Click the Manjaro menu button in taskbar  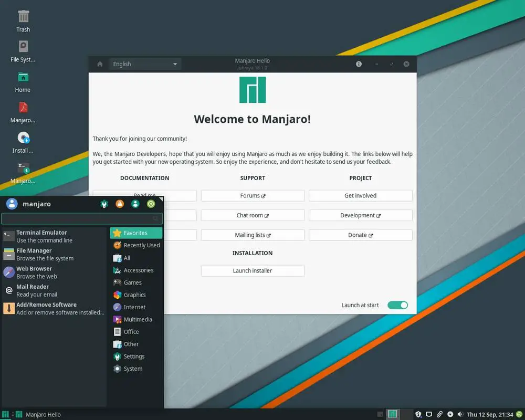tap(5, 414)
